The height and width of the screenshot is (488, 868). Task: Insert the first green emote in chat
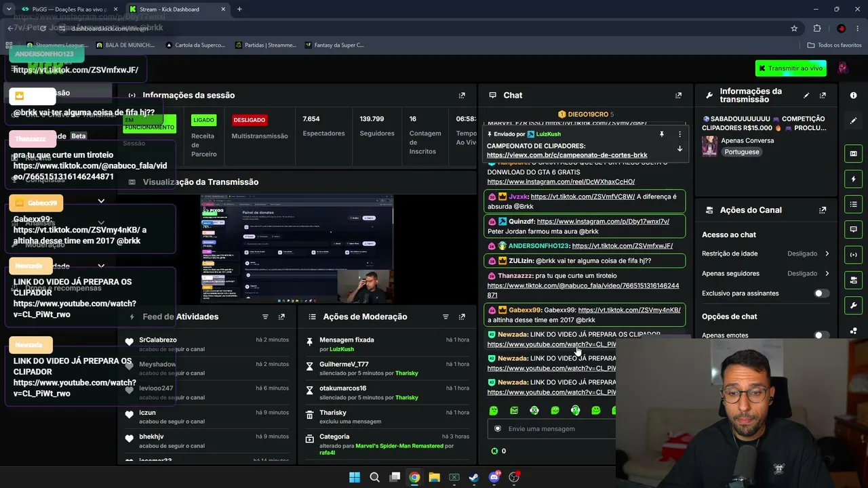pos(494,410)
